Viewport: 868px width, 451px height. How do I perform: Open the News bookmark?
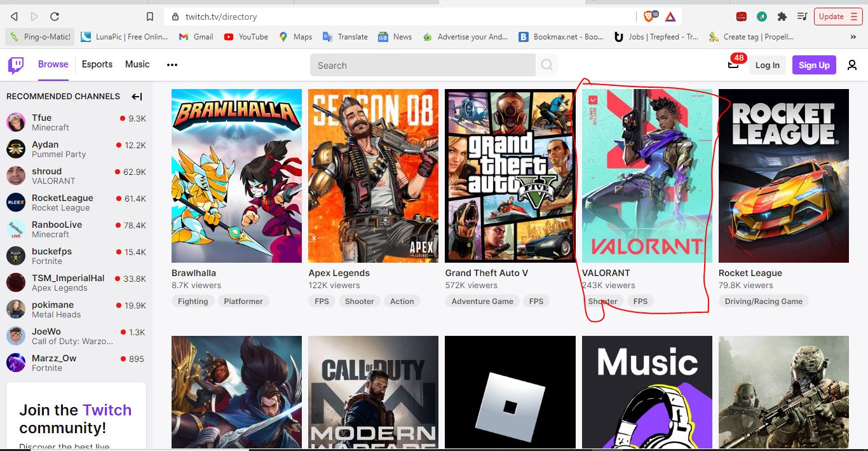point(395,37)
